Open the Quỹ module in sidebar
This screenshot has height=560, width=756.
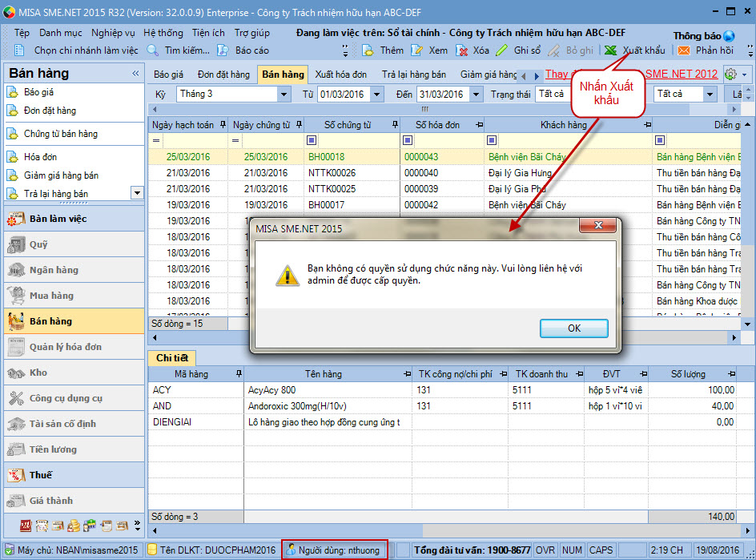pyautogui.click(x=74, y=244)
